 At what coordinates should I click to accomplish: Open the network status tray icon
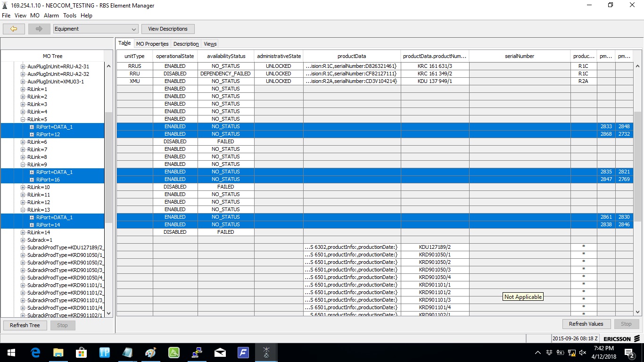click(572, 353)
